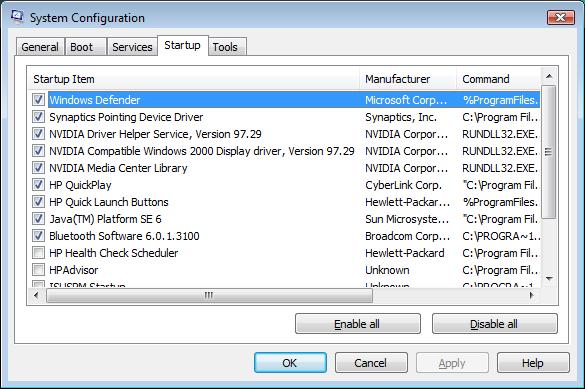Confirm with the OK button
Image resolution: width=585 pixels, height=389 pixels.
(290, 363)
